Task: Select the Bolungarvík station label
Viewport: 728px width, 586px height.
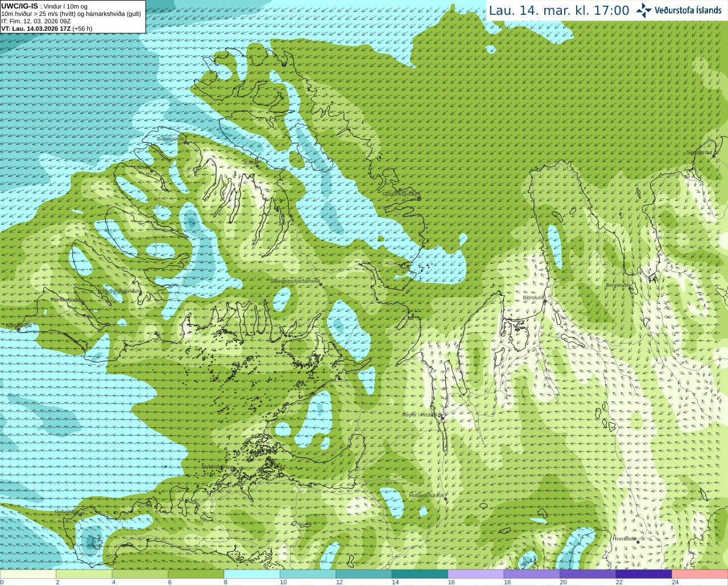Action: pos(171,139)
